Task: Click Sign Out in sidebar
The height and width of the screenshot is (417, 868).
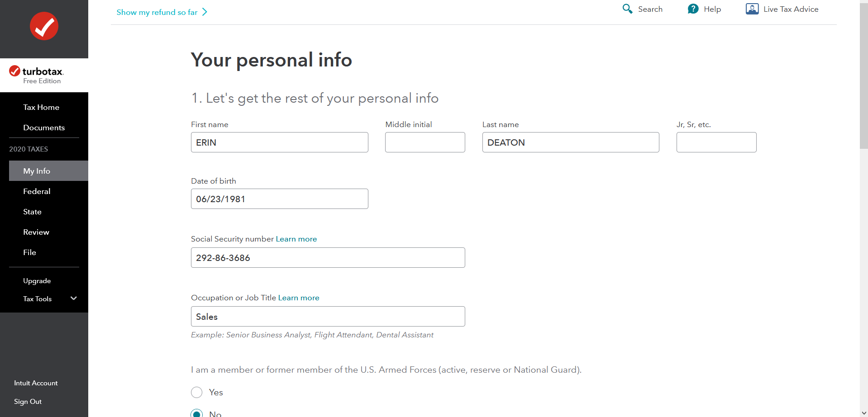Action: 28,402
